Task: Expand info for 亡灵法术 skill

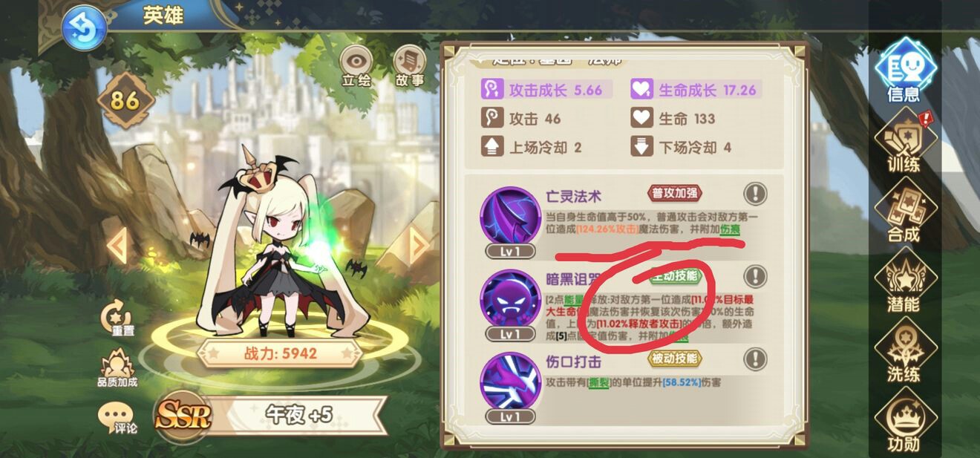Action: (x=755, y=194)
